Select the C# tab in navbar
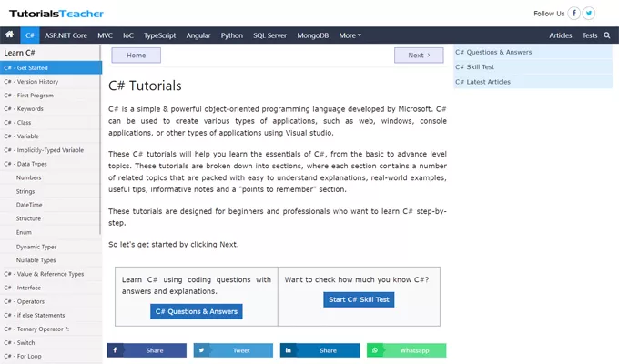The width and height of the screenshot is (619, 364). click(30, 35)
